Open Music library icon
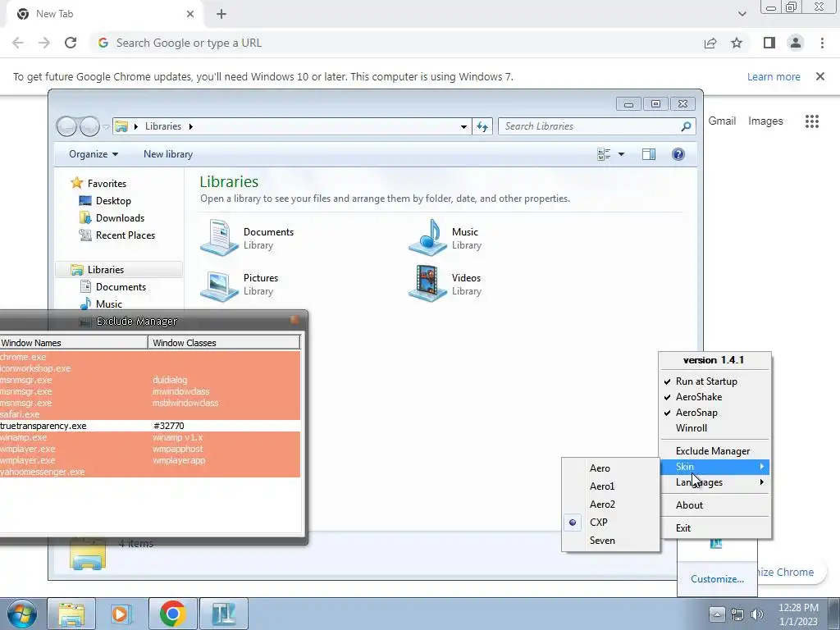The image size is (840, 630). (427, 237)
